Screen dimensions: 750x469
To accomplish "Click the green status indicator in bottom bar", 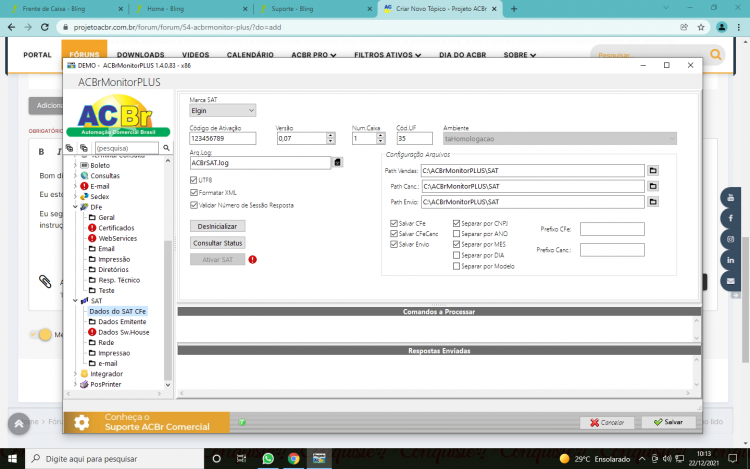I will [242, 422].
